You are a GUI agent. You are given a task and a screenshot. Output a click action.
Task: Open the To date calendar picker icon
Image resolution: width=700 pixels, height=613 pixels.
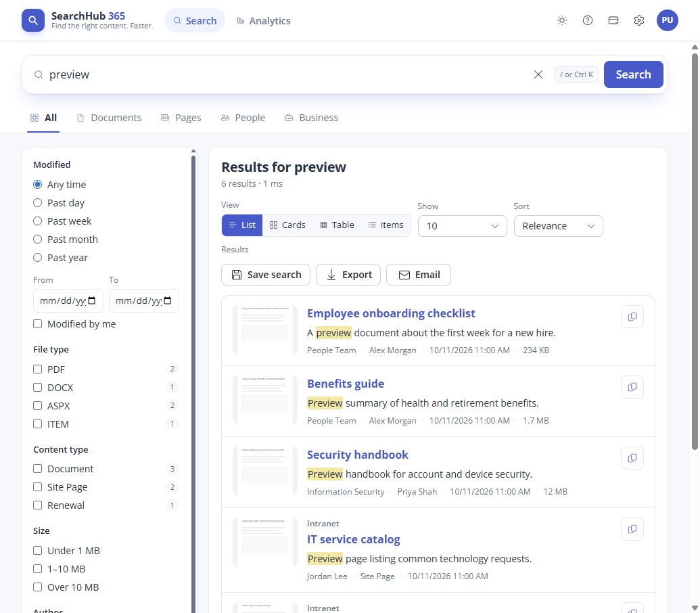coord(168,300)
